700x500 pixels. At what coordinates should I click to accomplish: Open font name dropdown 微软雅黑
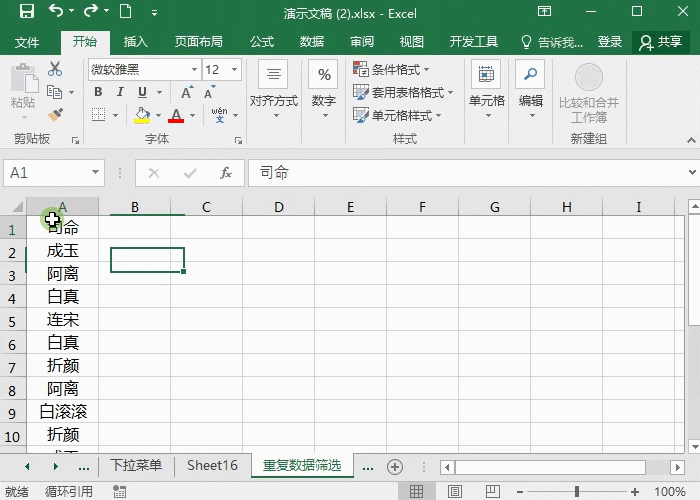(x=195, y=70)
